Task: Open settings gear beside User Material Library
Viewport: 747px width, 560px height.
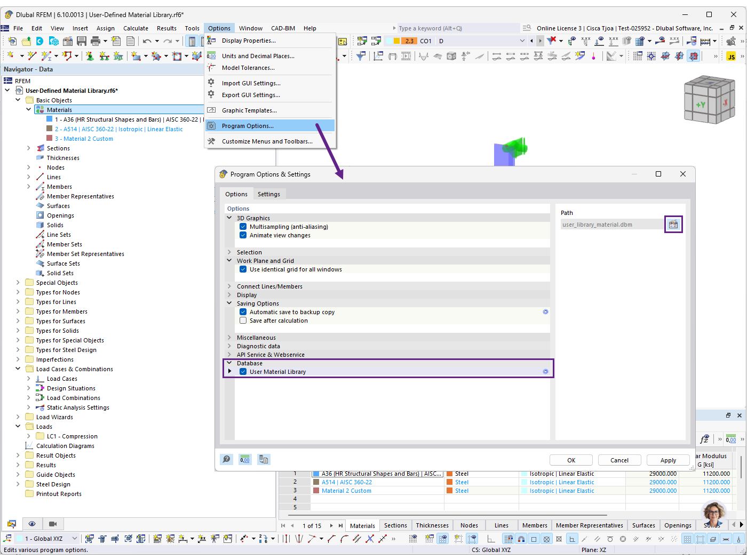Action: click(x=545, y=371)
